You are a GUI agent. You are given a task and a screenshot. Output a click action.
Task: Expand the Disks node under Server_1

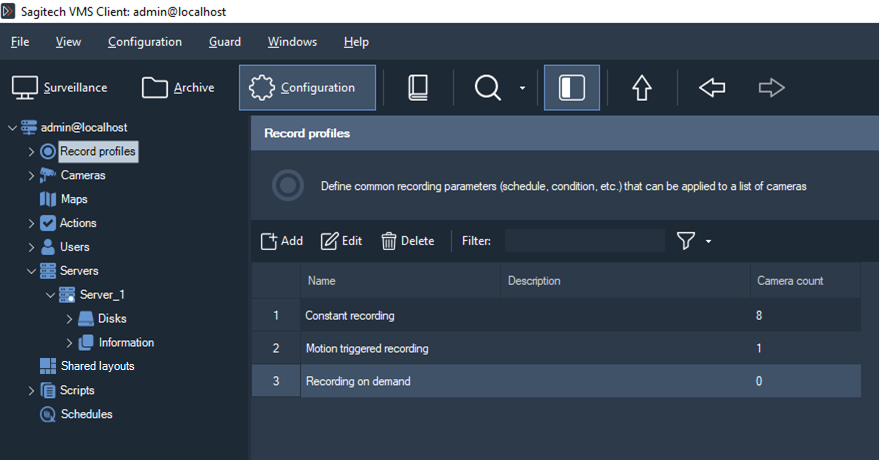coord(69,319)
